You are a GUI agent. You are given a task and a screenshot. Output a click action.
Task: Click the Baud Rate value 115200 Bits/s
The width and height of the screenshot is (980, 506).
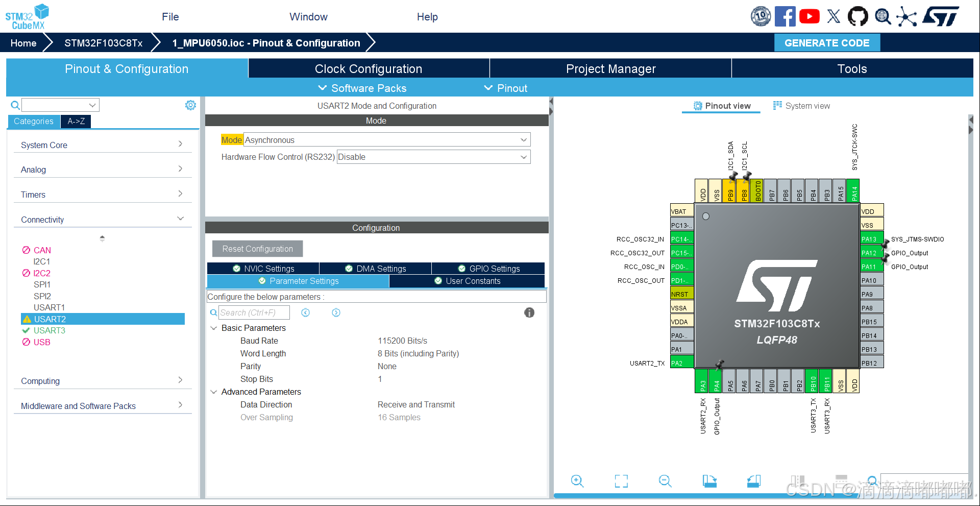pos(402,341)
